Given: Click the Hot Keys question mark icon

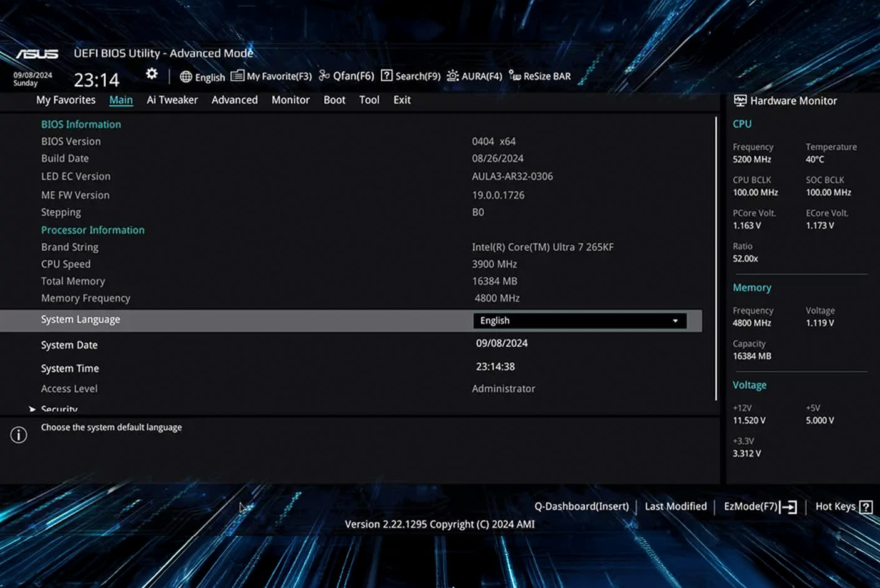Looking at the screenshot, I should (866, 507).
